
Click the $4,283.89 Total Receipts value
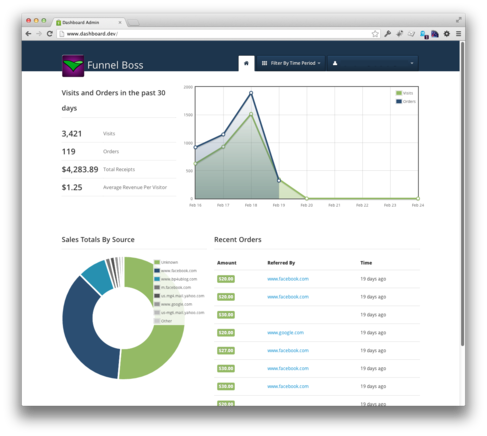(x=80, y=170)
